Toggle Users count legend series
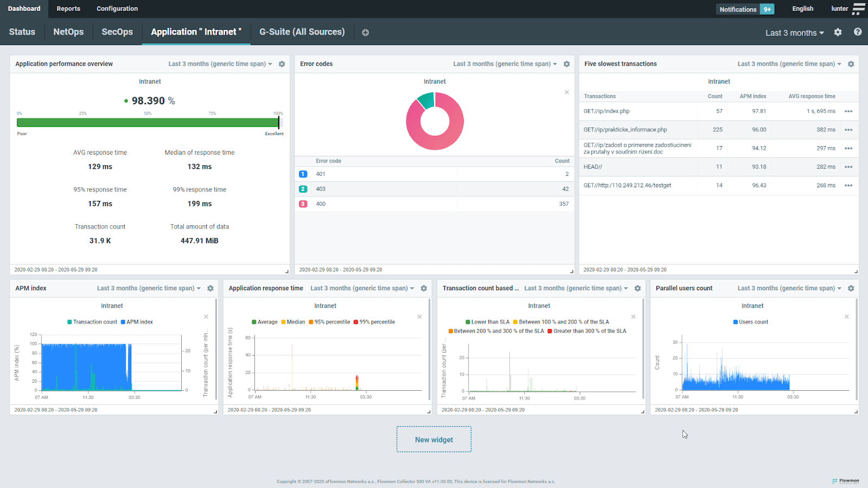The height and width of the screenshot is (488, 868). coord(751,322)
